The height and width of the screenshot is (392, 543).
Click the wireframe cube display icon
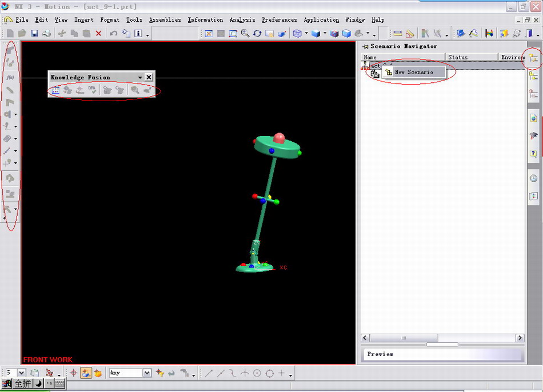coord(297,33)
